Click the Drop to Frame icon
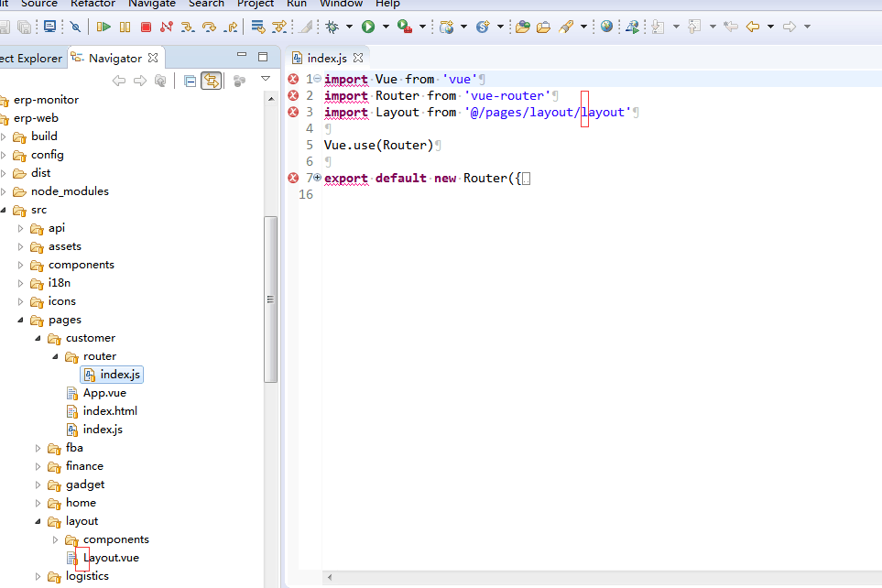This screenshot has height=588, width=882. tap(258, 27)
